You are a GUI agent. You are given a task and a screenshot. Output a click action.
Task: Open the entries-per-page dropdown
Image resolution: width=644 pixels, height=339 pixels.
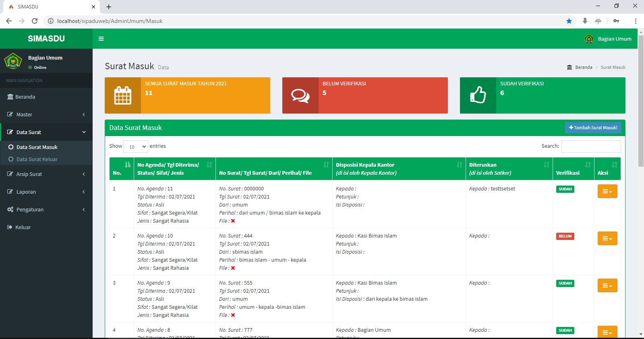(x=136, y=147)
